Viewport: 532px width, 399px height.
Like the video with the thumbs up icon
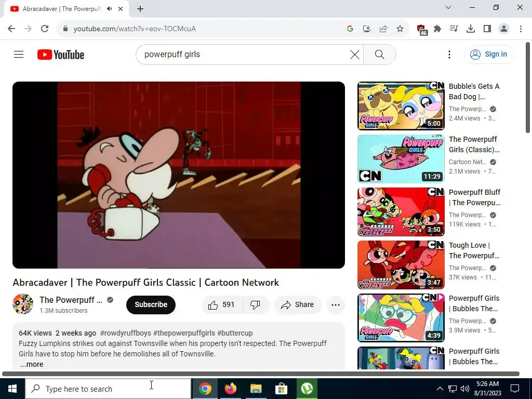tap(222, 304)
